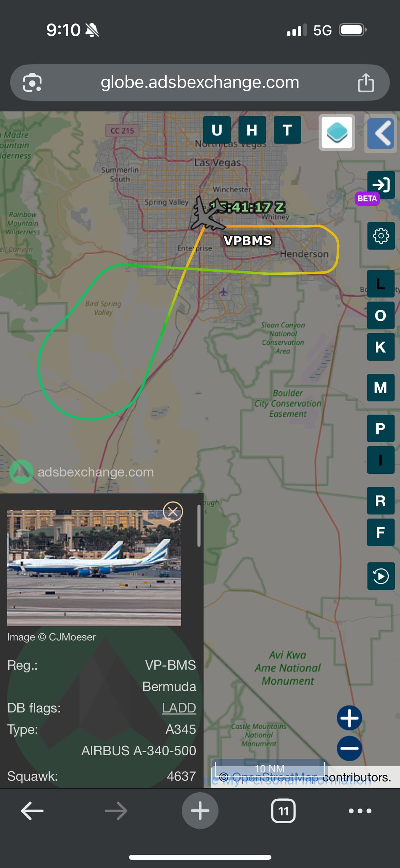Close the aircraft info panel

tap(173, 511)
